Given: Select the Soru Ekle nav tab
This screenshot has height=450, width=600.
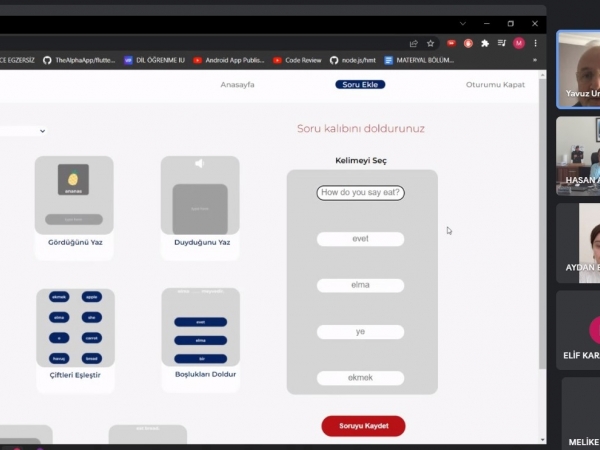Looking at the screenshot, I should [x=360, y=85].
